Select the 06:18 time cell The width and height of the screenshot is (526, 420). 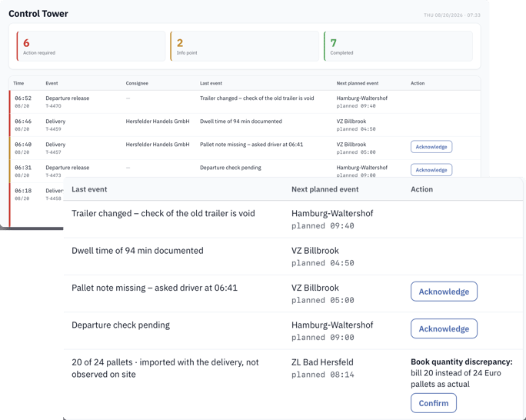23,191
